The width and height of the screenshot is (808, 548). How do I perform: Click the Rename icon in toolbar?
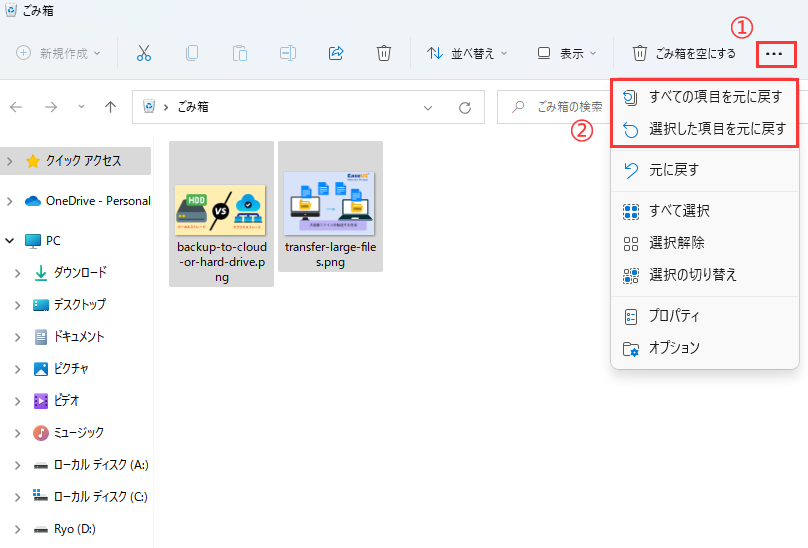(x=288, y=53)
